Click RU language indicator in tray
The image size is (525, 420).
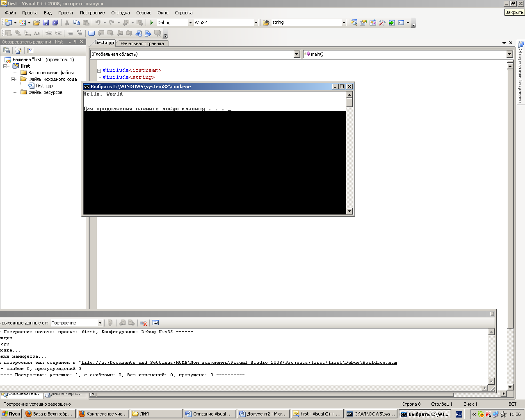coord(459,414)
